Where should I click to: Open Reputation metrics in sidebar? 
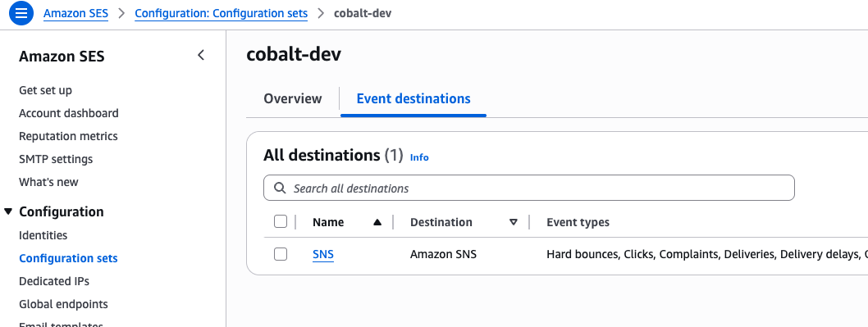coord(68,136)
